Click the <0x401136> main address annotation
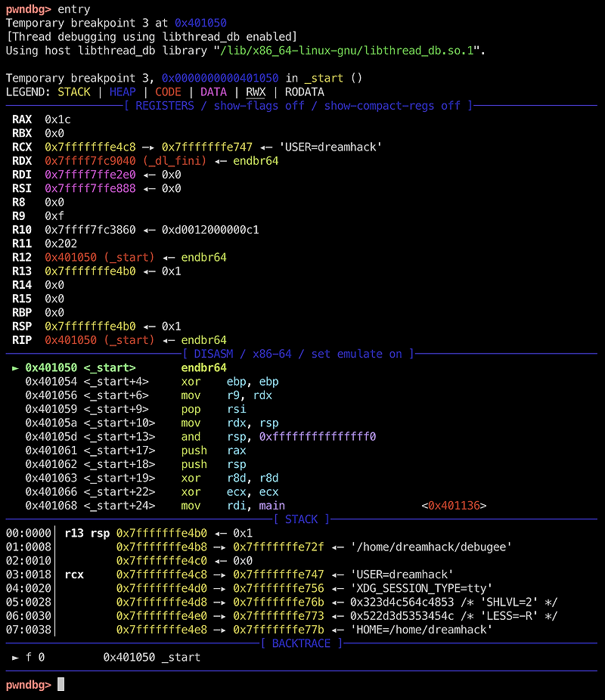 454,506
